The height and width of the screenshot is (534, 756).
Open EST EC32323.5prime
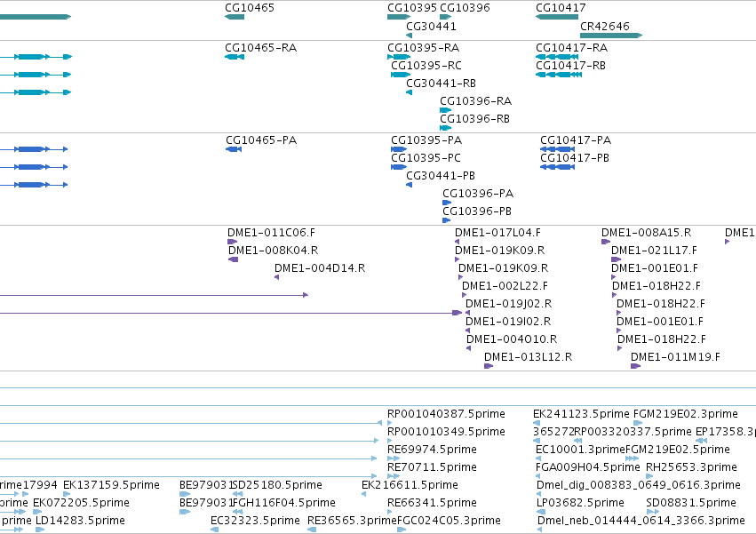[x=255, y=521]
